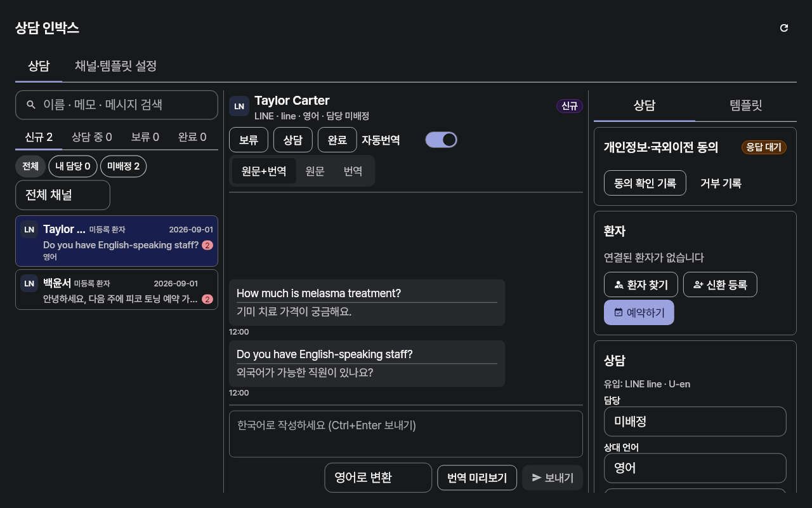812x508 pixels.
Task: Click the LN avatar in Taylor's conversation row
Action: click(x=29, y=229)
